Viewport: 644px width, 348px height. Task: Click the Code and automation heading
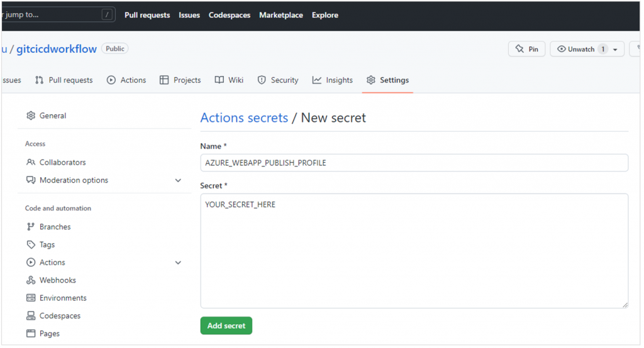click(58, 208)
